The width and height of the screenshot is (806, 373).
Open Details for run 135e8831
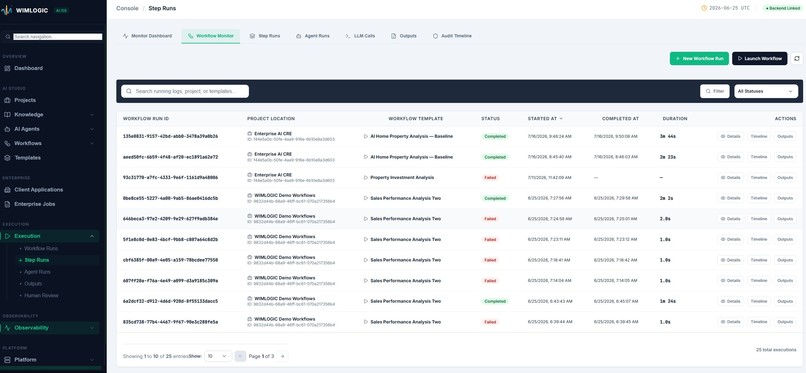(730, 137)
